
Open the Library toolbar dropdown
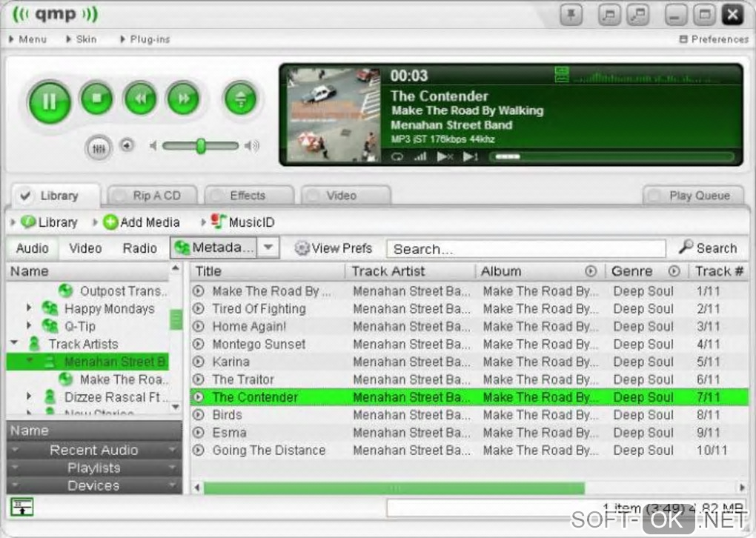click(x=44, y=222)
